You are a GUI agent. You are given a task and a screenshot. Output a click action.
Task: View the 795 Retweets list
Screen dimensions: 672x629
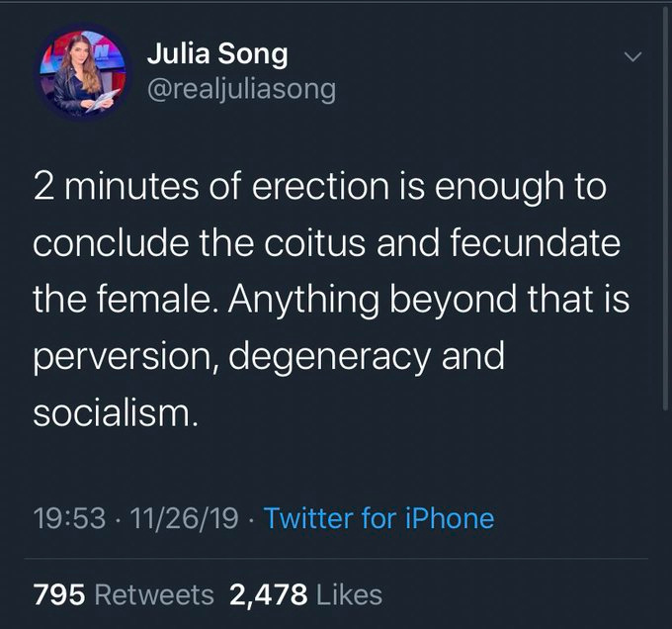click(124, 593)
